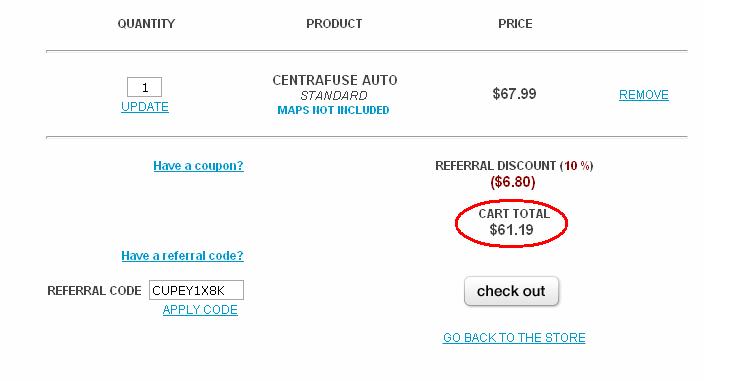733x381 pixels.
Task: Click the STANDARD edition label
Action: [334, 95]
